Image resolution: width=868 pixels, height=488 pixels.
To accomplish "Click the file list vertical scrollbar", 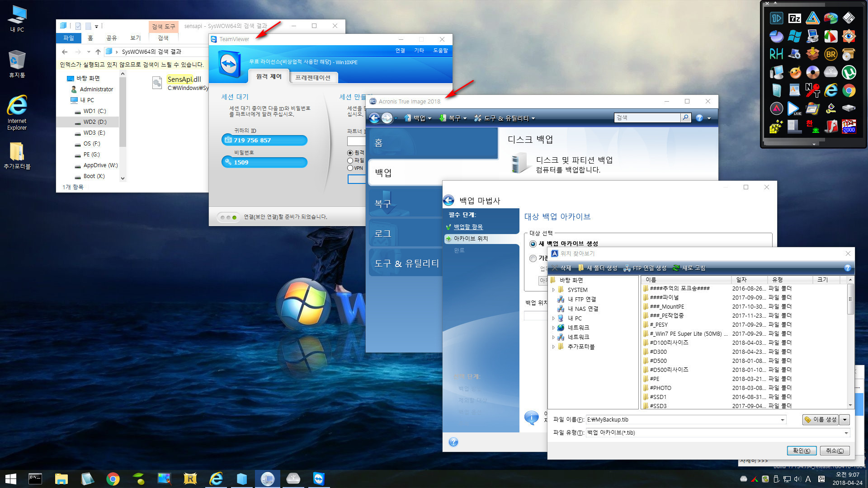I will (x=850, y=342).
